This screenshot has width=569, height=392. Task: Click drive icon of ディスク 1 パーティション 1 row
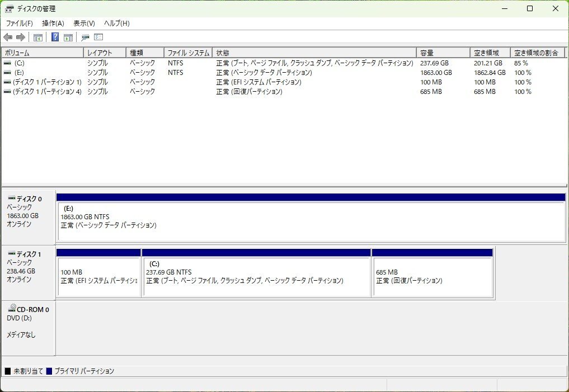coord(7,82)
